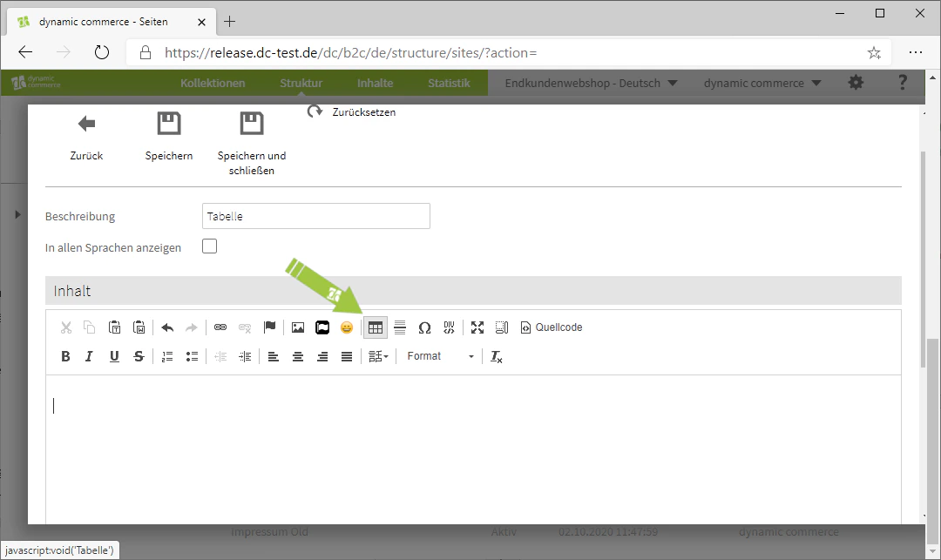This screenshot has height=560, width=941.
Task: Click the Unlink icon
Action: click(x=245, y=327)
